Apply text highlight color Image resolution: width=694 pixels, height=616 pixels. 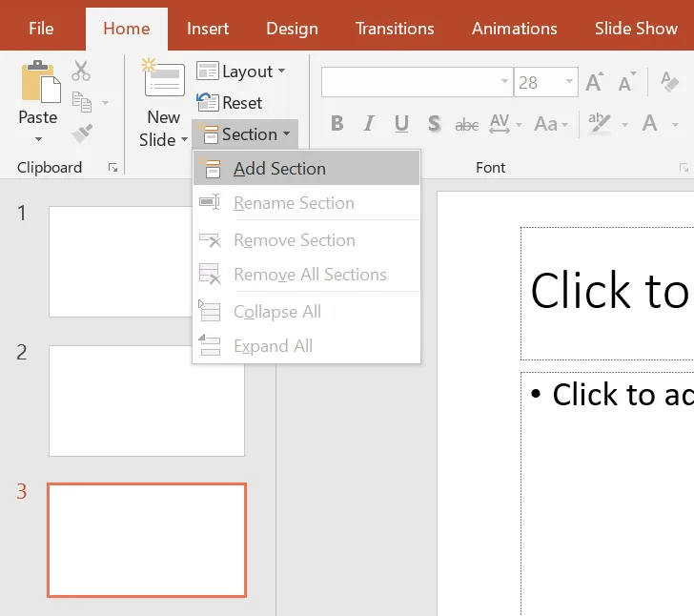click(x=599, y=123)
